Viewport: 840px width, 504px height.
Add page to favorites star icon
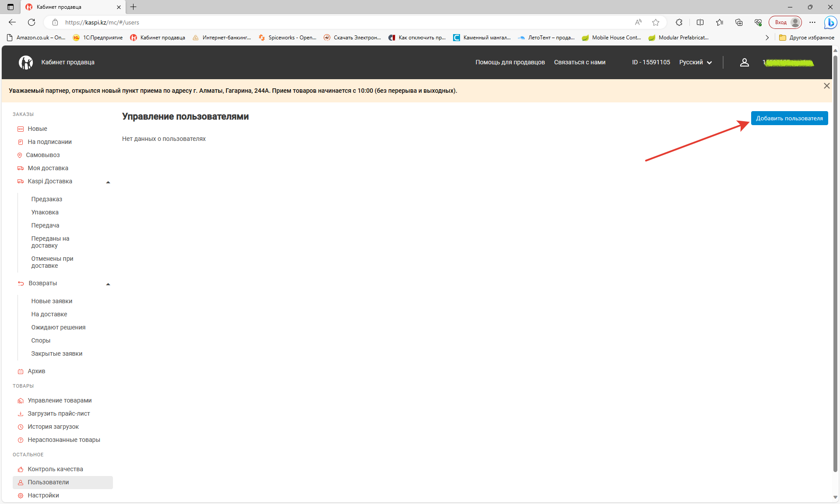click(x=655, y=22)
